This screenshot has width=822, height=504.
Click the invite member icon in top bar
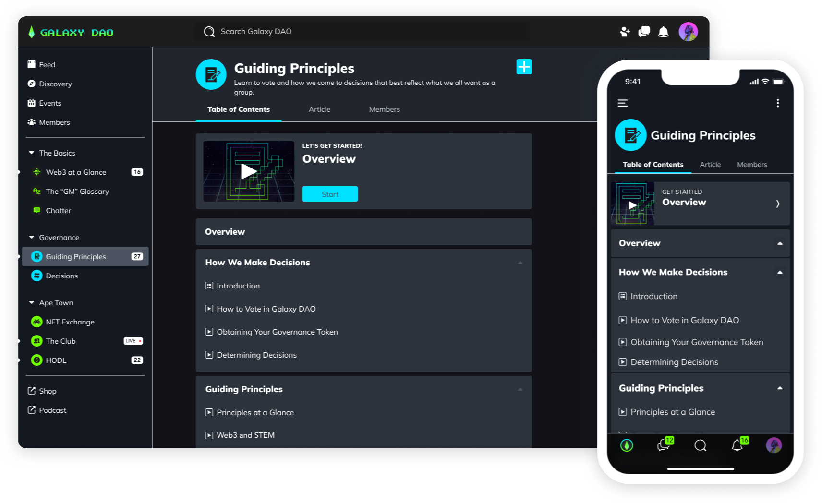[x=624, y=31]
